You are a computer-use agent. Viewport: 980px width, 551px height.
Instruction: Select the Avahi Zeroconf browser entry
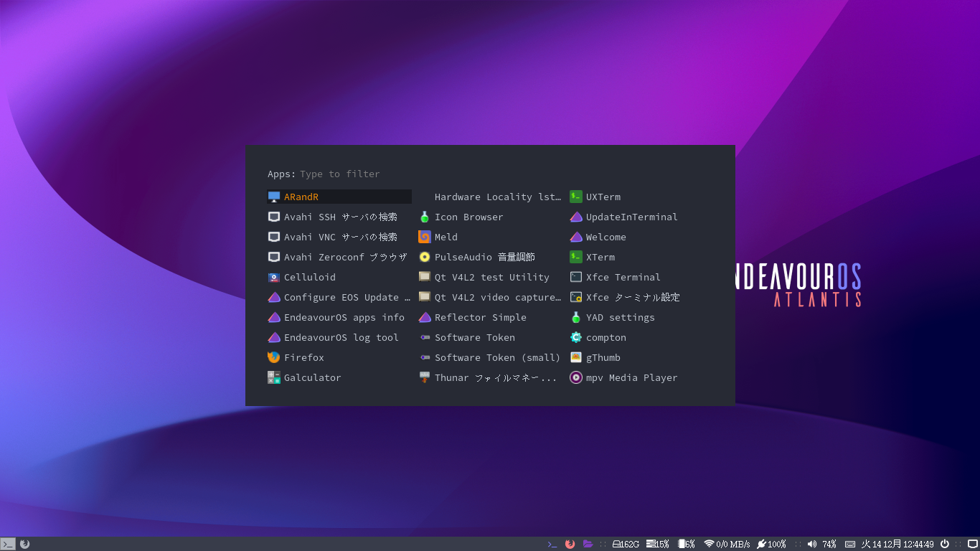click(339, 257)
